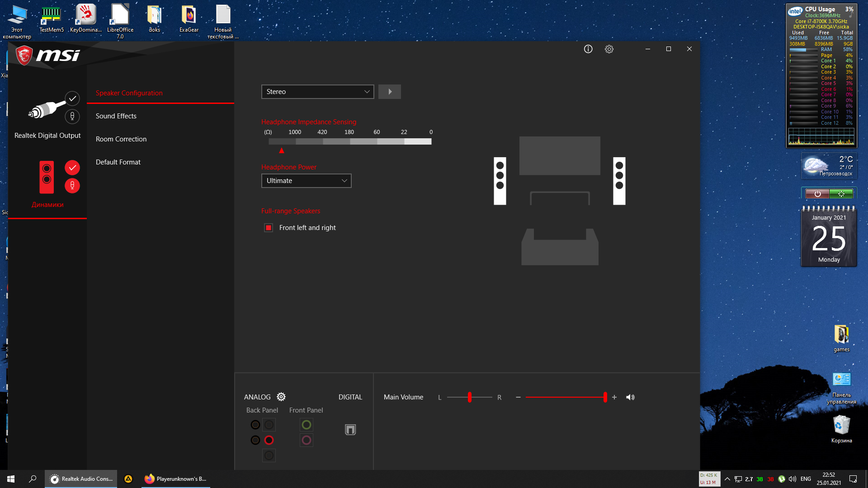
Task: Mute main volume with speaker icon
Action: click(x=630, y=397)
